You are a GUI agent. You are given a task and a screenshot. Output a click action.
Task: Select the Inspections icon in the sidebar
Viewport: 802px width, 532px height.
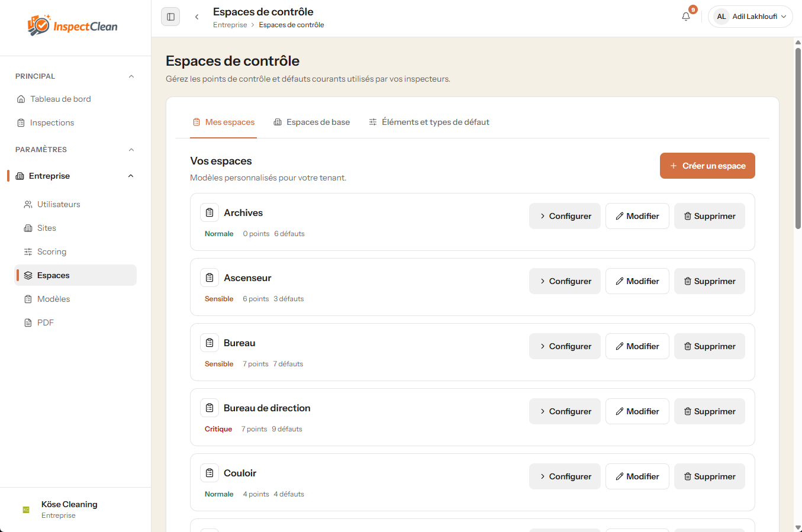pyautogui.click(x=20, y=122)
